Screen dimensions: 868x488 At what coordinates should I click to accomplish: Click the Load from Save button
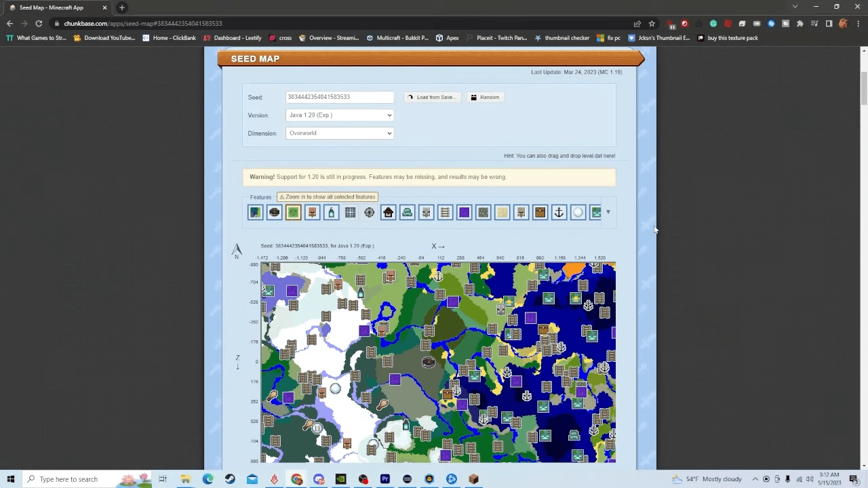click(433, 97)
